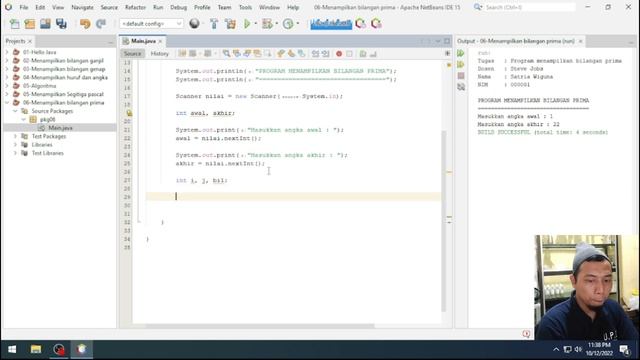This screenshot has height=360, width=640.
Task: Open the Profile Project dropdown arrow
Action: [x=298, y=24]
